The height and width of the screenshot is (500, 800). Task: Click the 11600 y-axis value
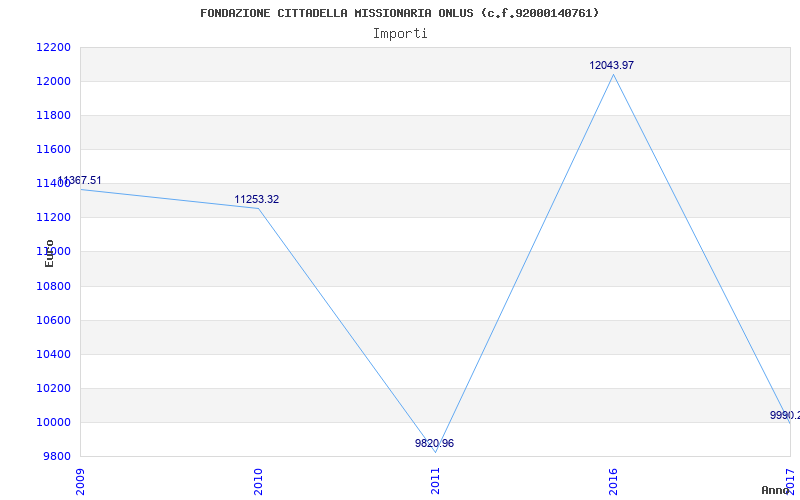53,149
